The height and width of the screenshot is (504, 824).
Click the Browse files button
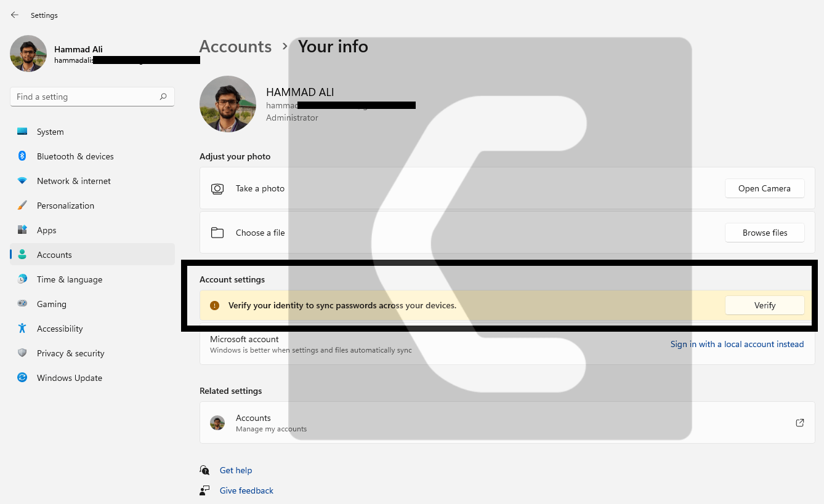764,233
